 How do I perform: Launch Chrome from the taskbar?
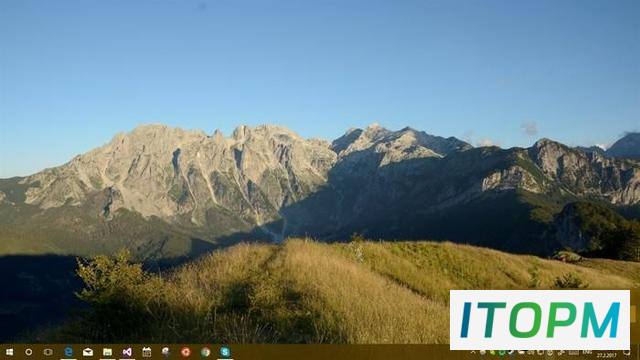[205, 352]
